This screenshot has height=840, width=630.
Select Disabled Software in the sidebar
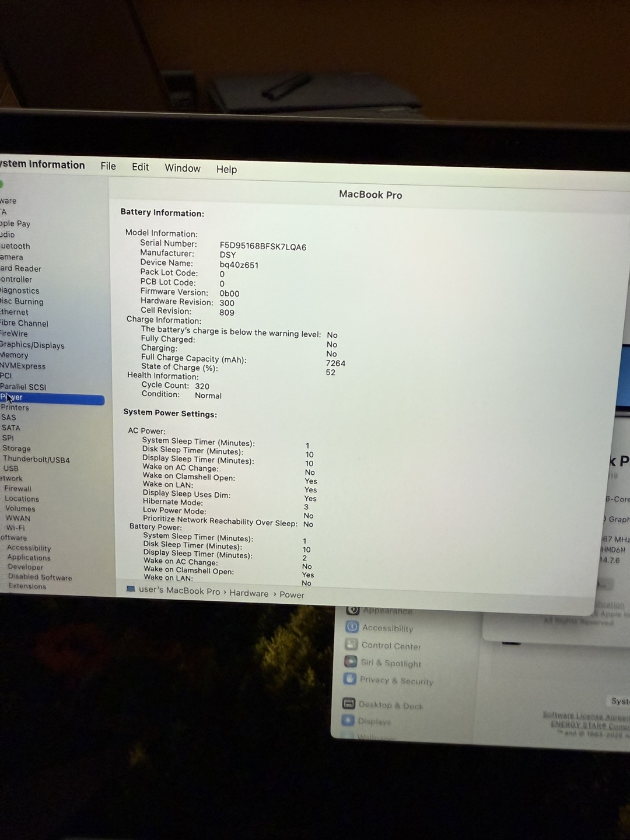(40, 577)
